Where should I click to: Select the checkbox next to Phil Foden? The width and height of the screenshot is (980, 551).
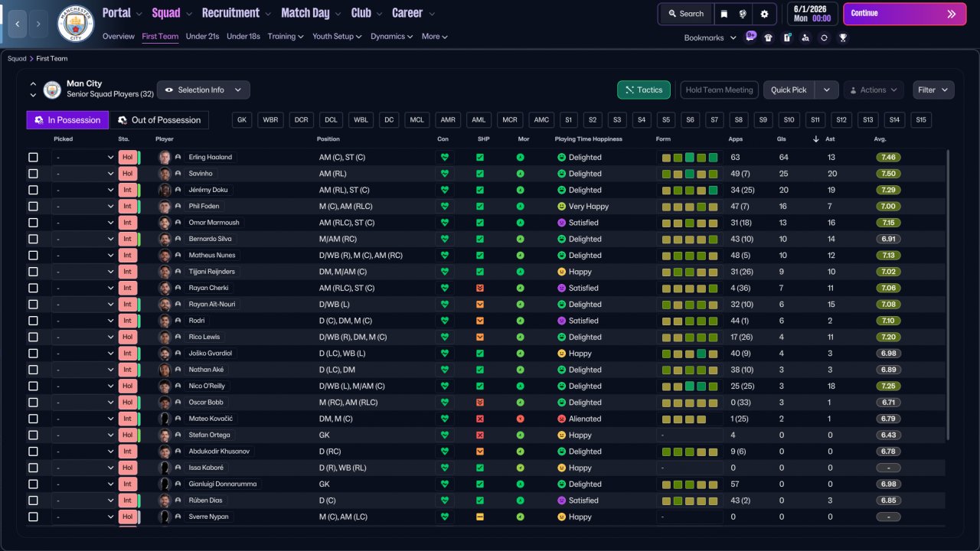tap(33, 207)
